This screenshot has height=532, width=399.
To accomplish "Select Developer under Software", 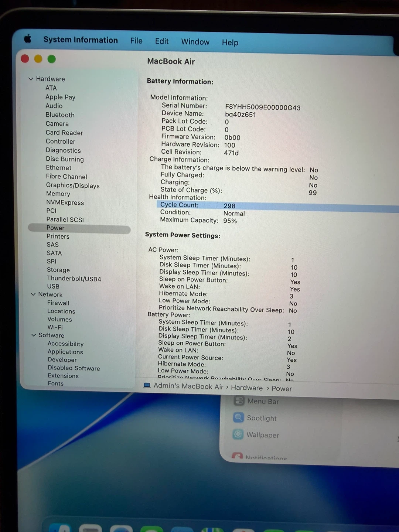I will pos(62,360).
